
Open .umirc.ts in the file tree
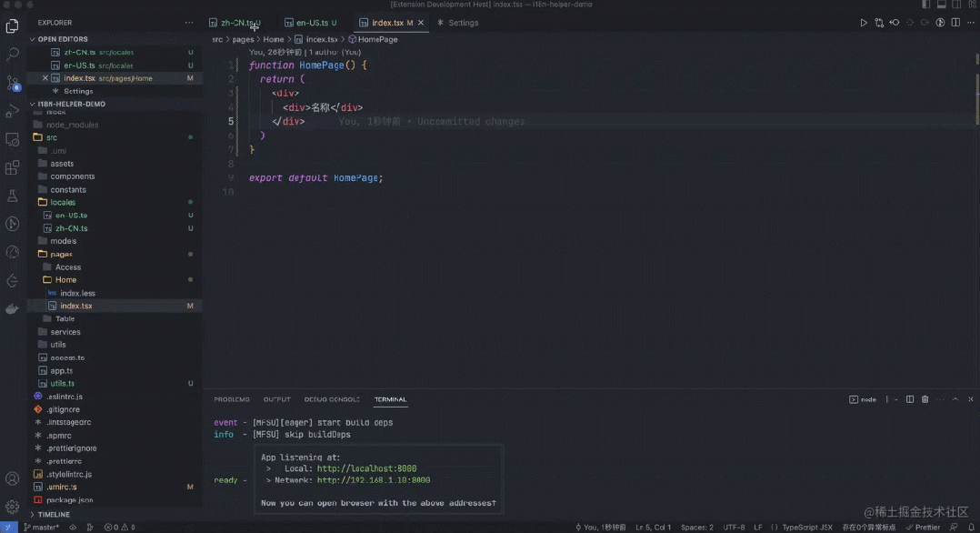coord(61,487)
